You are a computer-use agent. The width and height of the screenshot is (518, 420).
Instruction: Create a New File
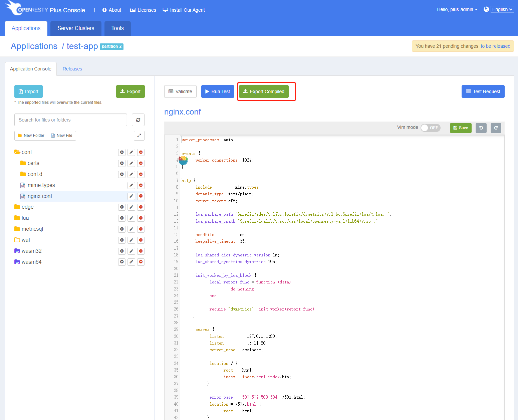[62, 136]
